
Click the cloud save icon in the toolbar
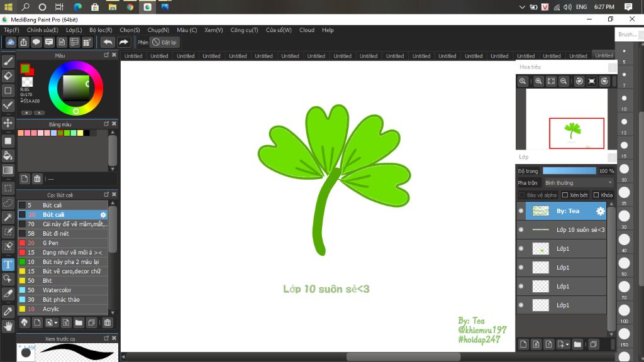11,42
